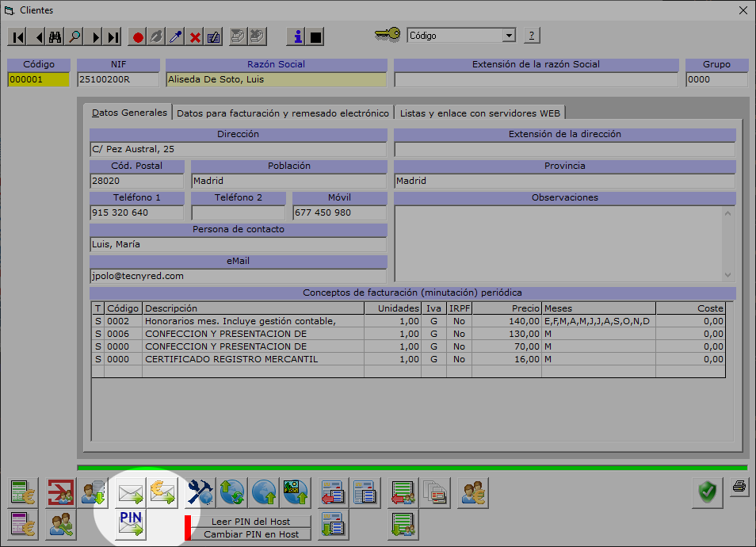This screenshot has height=547, width=756.
Task: Click the green shield checkmark icon
Action: [x=706, y=493]
